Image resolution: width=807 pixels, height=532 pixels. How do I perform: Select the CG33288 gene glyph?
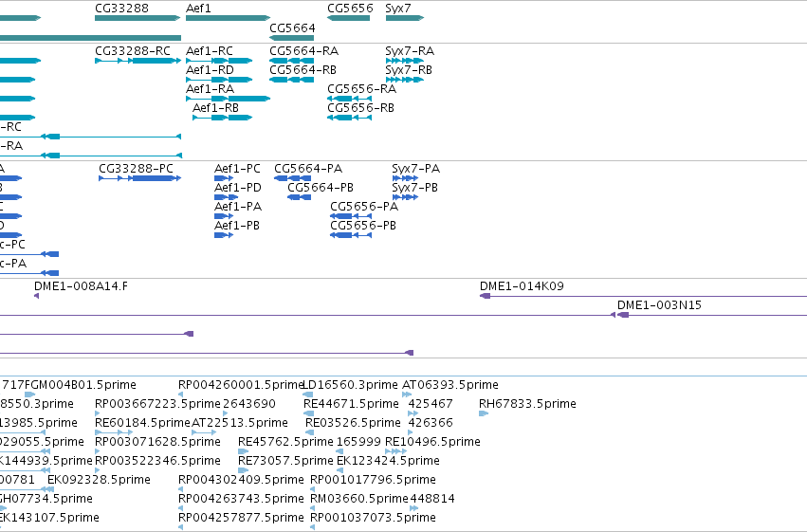tap(138, 18)
